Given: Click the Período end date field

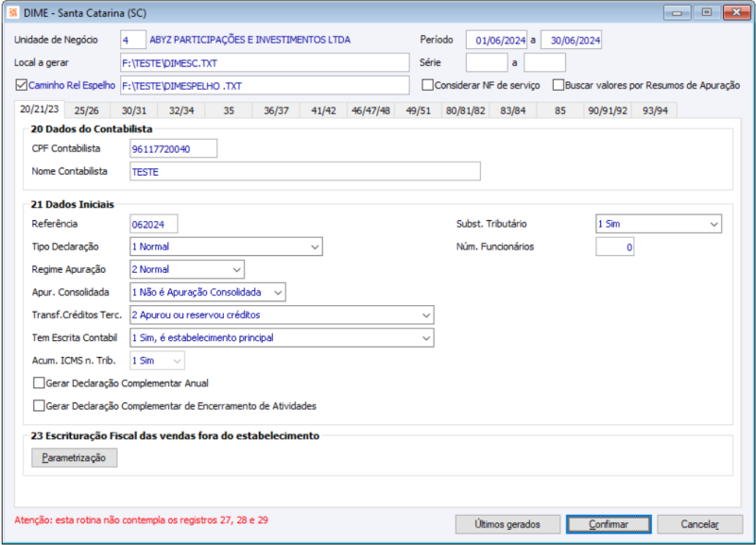Looking at the screenshot, I should (572, 40).
